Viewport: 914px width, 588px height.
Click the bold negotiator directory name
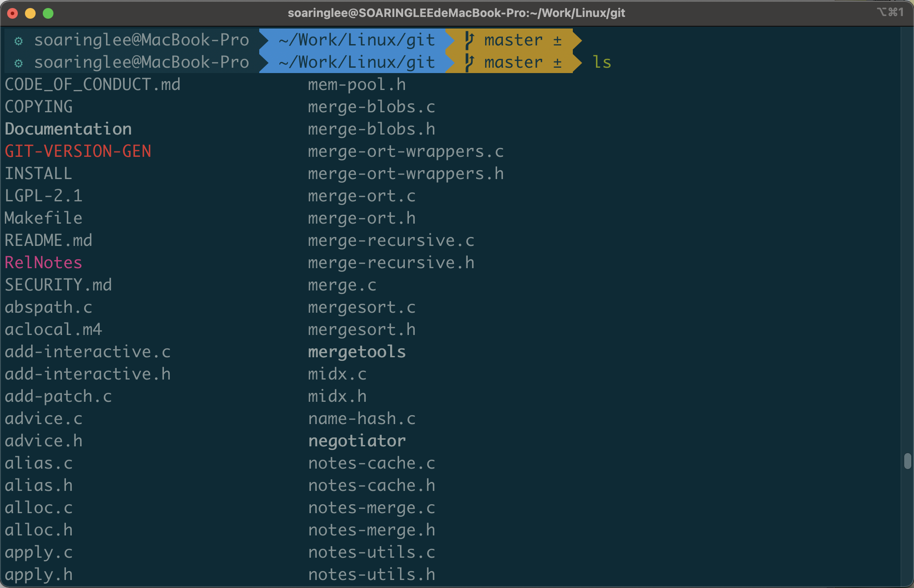click(357, 441)
